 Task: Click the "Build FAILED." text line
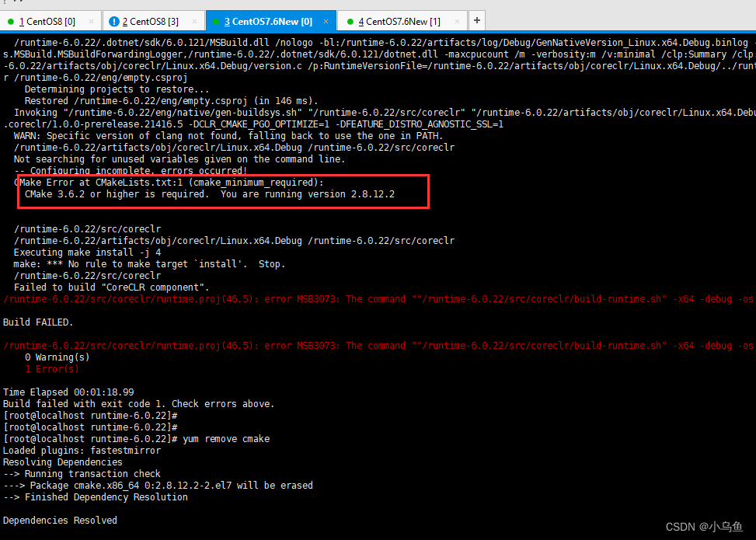[x=37, y=322]
